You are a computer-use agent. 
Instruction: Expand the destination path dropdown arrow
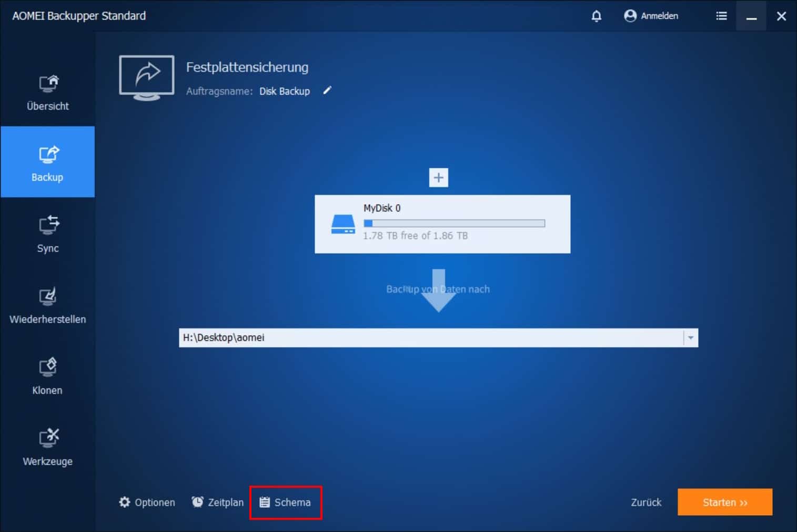tap(690, 338)
